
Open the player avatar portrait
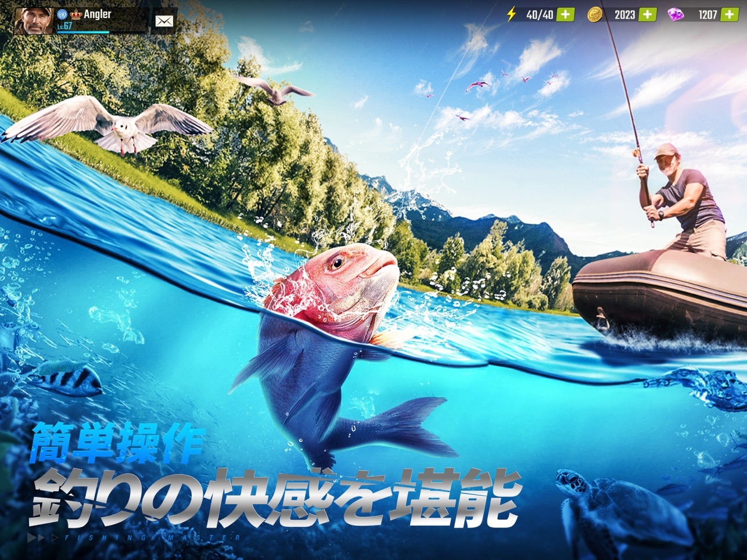34,21
